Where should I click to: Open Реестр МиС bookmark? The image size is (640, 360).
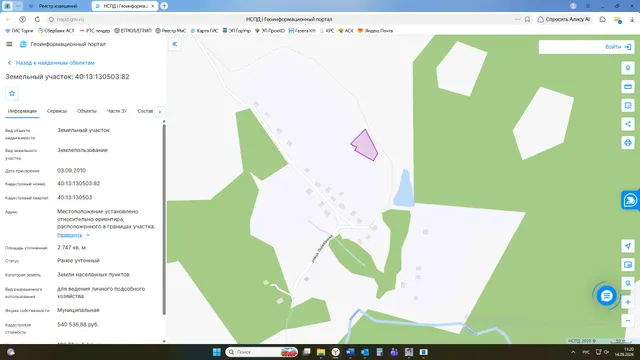click(x=171, y=31)
